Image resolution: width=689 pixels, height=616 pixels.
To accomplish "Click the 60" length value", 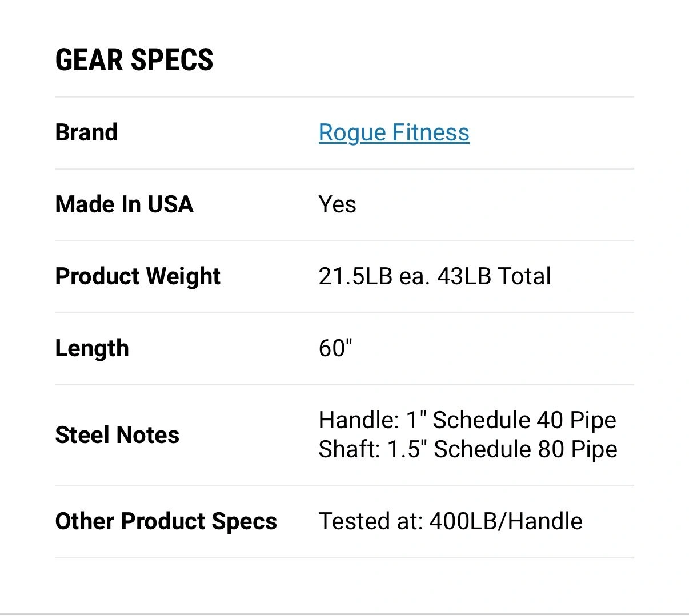I will (335, 348).
